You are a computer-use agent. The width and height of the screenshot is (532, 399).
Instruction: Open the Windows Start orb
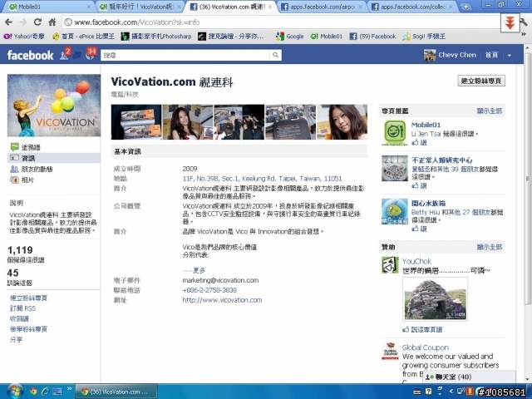pos(15,392)
